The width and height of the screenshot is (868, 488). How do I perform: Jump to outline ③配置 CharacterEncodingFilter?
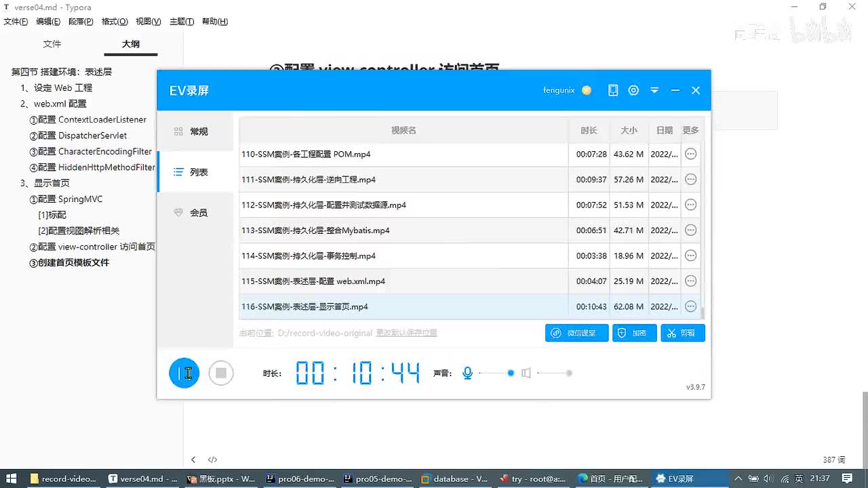[90, 151]
